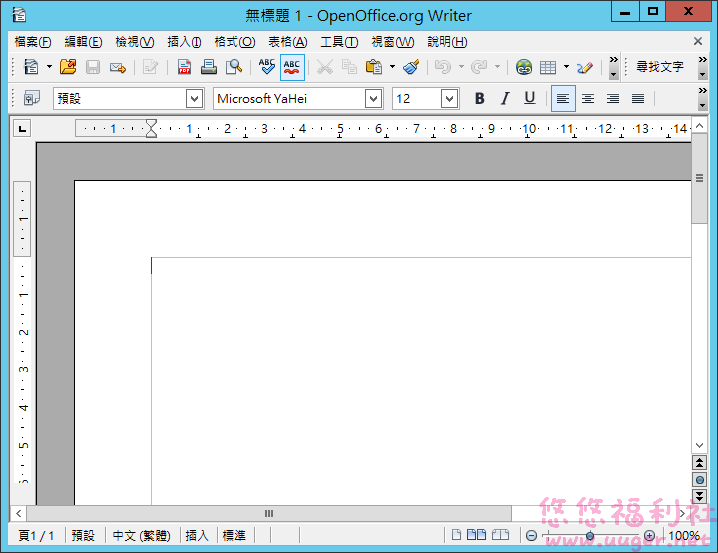The width and height of the screenshot is (718, 553).
Task: Set Justified paragraph alignment
Action: pos(638,98)
